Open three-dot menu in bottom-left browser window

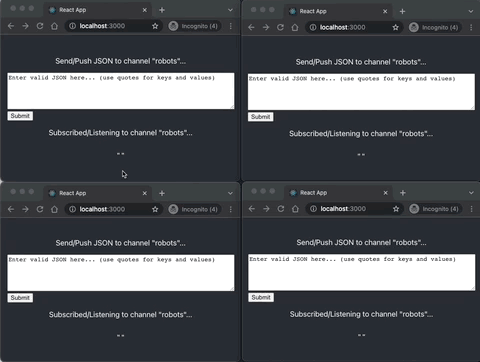click(x=231, y=209)
